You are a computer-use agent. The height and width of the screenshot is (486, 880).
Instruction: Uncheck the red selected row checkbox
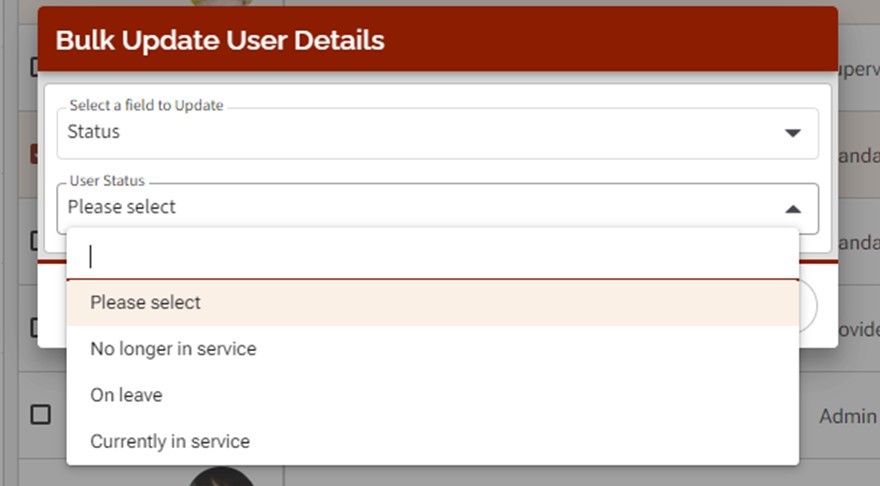[33, 154]
